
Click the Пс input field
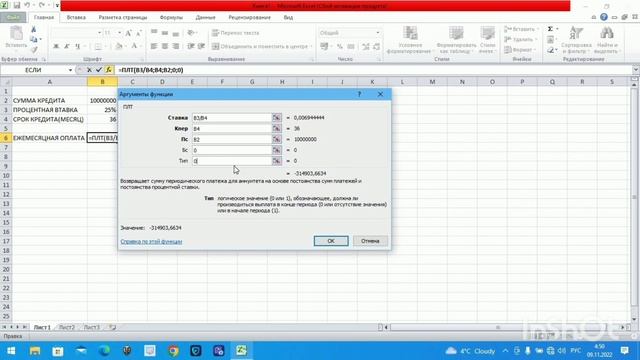click(232, 139)
